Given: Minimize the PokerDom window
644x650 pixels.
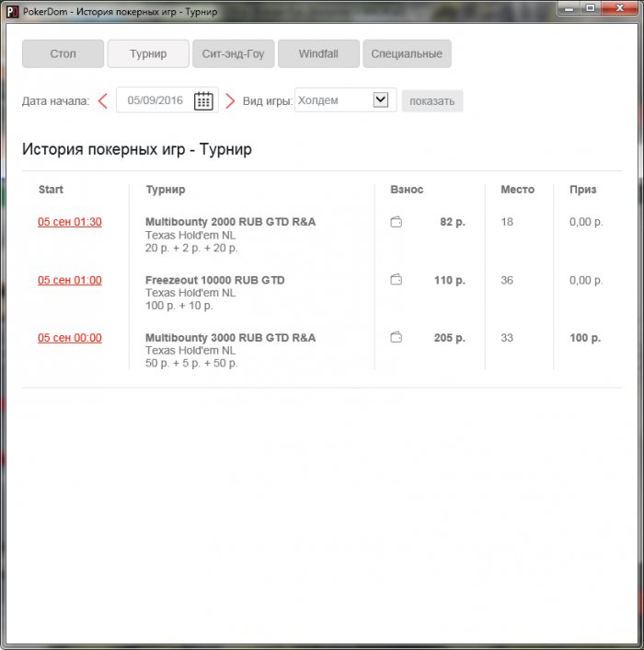Looking at the screenshot, I should pos(569,8).
